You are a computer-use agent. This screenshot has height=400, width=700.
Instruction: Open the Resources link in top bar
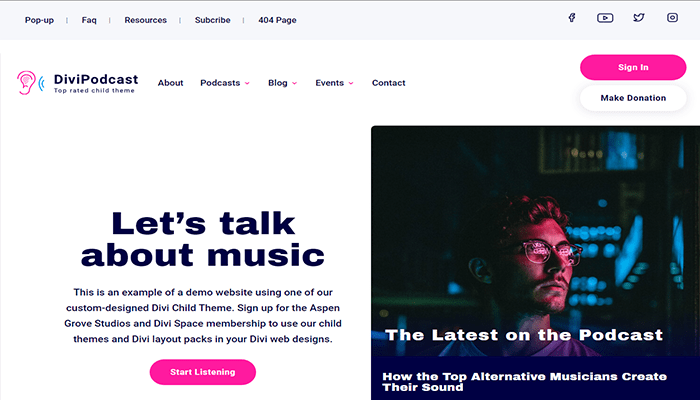pyautogui.click(x=146, y=20)
